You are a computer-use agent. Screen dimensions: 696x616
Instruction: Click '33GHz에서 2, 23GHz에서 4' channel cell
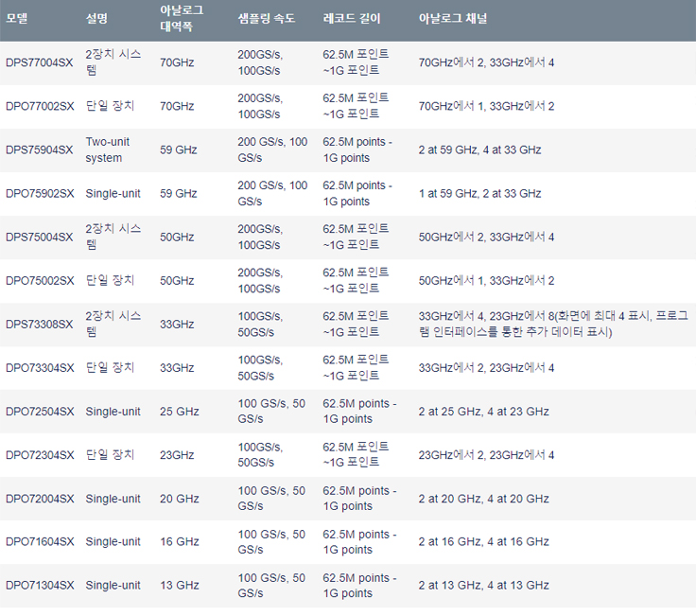pos(486,368)
